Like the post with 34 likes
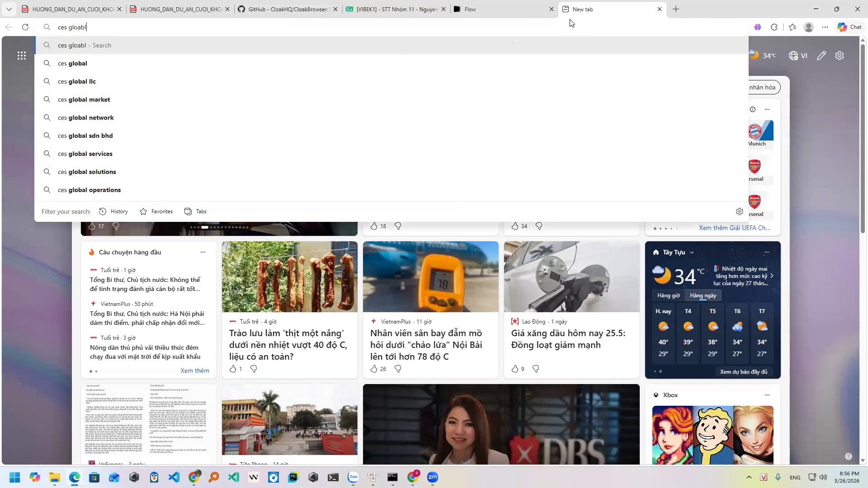Image resolution: width=868 pixels, height=488 pixels. [x=515, y=226]
